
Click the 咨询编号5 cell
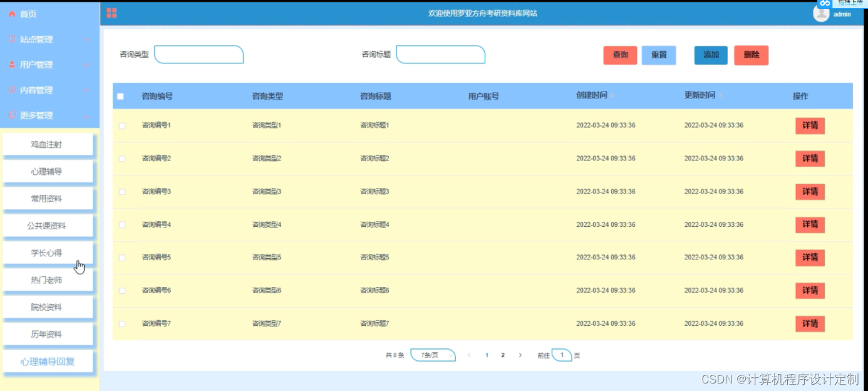[157, 258]
